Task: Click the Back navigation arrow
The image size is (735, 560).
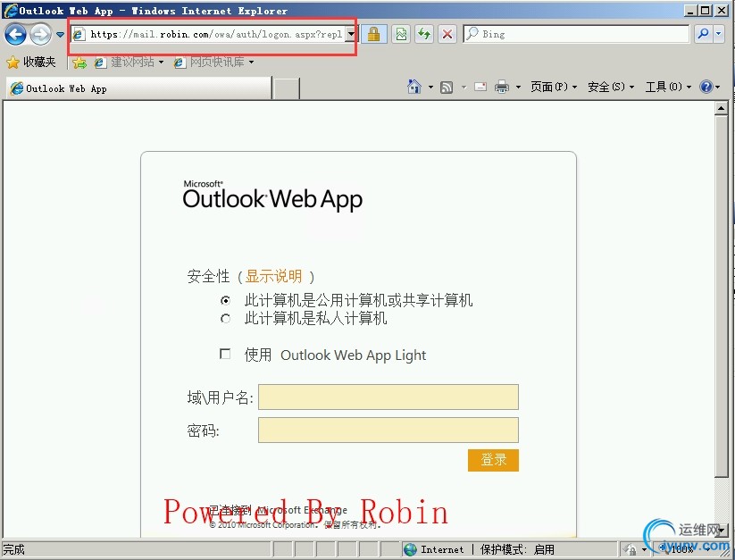Action: [x=15, y=35]
